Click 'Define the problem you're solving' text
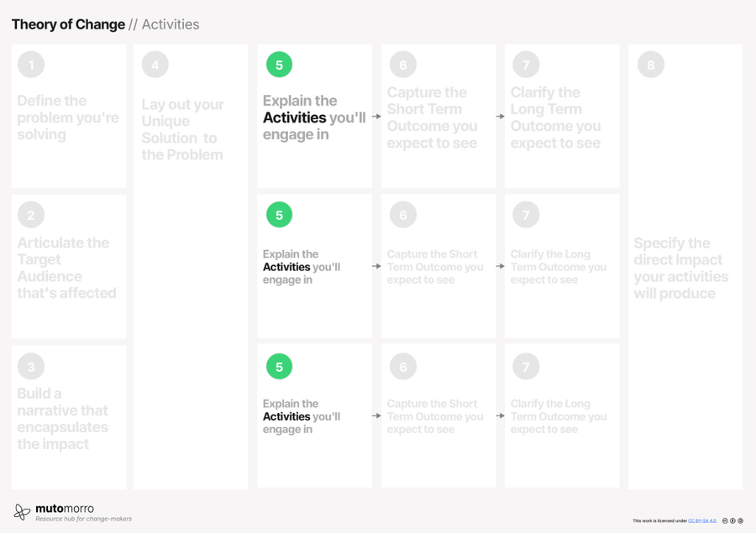The image size is (756, 533). click(68, 118)
